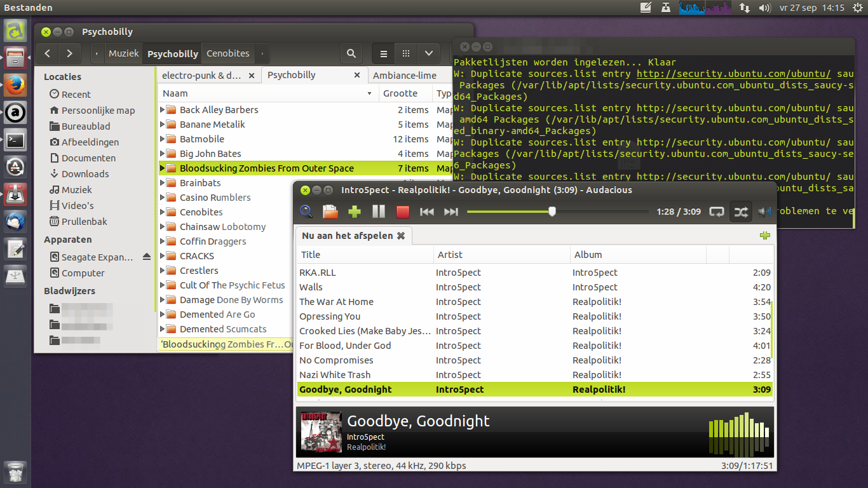Screen dimensions: 868x488
Task: Click the search magnifier icon in Audacious
Action: click(306, 212)
